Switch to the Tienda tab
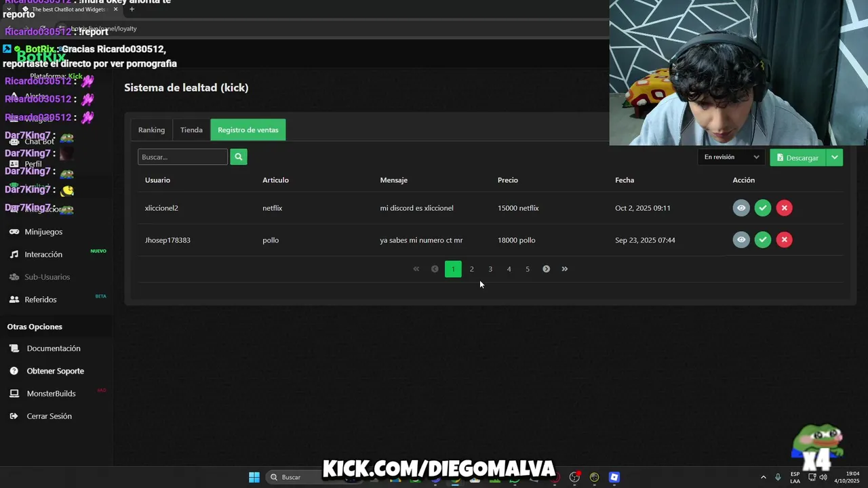The image size is (868, 488). tap(191, 130)
